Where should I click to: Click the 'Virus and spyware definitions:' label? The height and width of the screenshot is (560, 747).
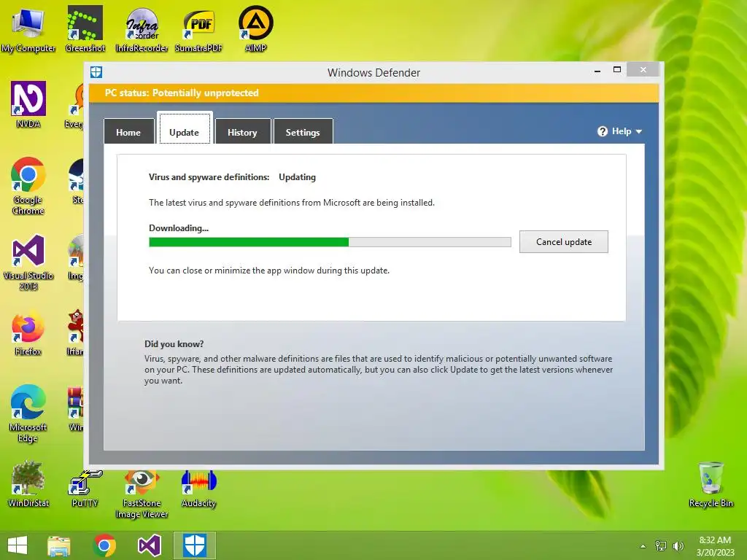(x=209, y=177)
